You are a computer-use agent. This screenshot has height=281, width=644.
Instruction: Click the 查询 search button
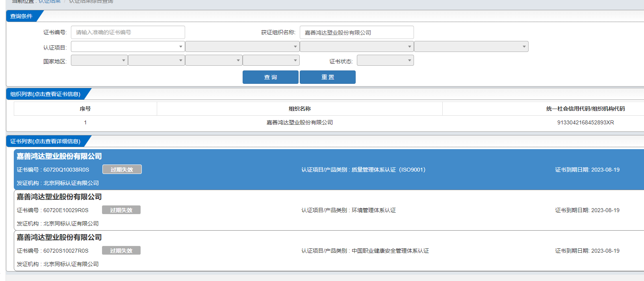(x=270, y=77)
